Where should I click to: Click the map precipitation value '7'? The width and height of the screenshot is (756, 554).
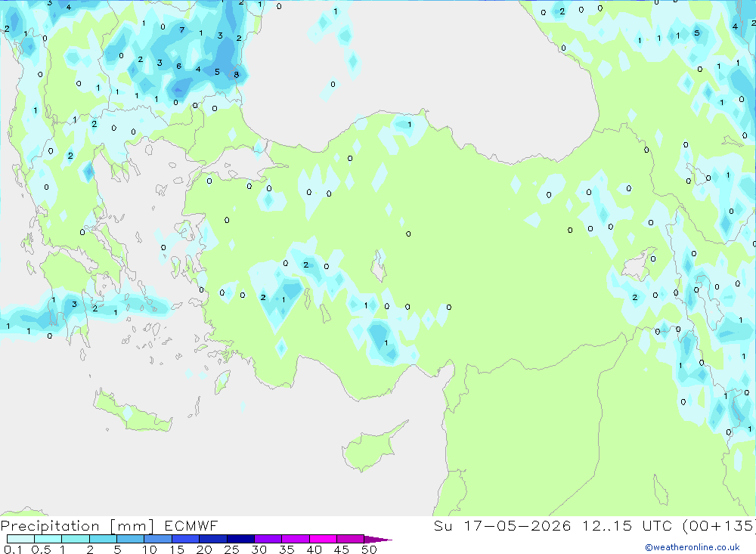point(181,30)
